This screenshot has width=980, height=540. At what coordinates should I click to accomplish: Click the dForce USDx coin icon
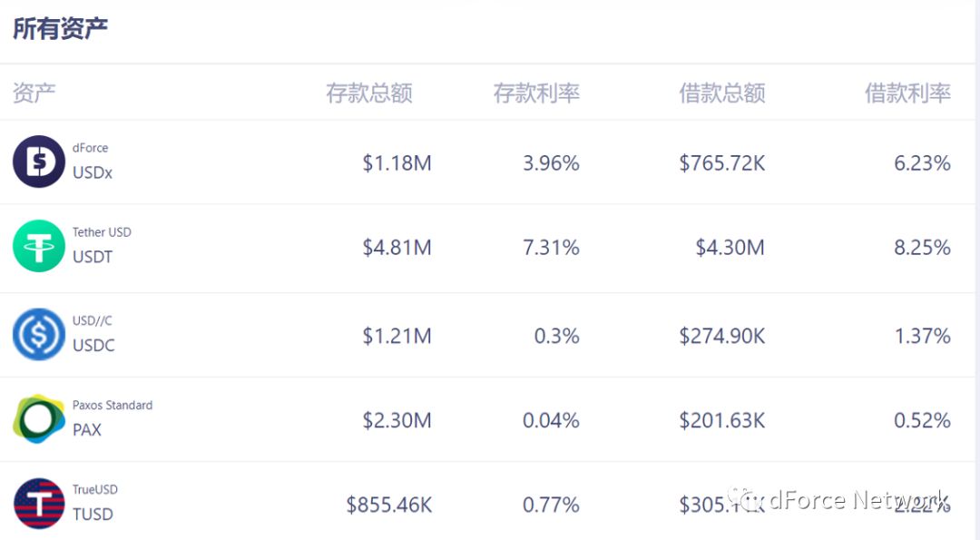37,162
